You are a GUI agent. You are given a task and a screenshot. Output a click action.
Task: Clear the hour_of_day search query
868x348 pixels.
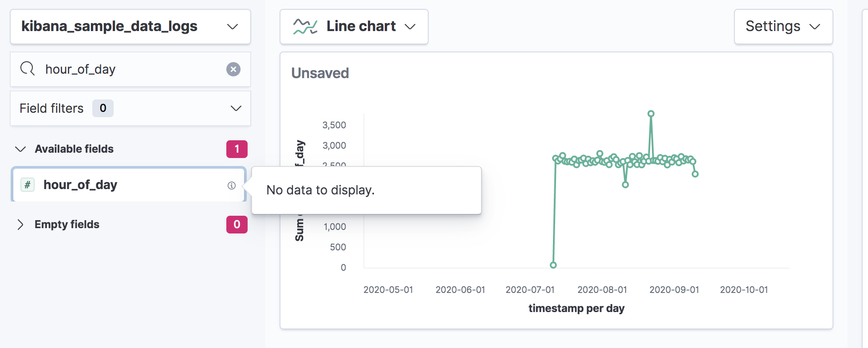coord(233,69)
